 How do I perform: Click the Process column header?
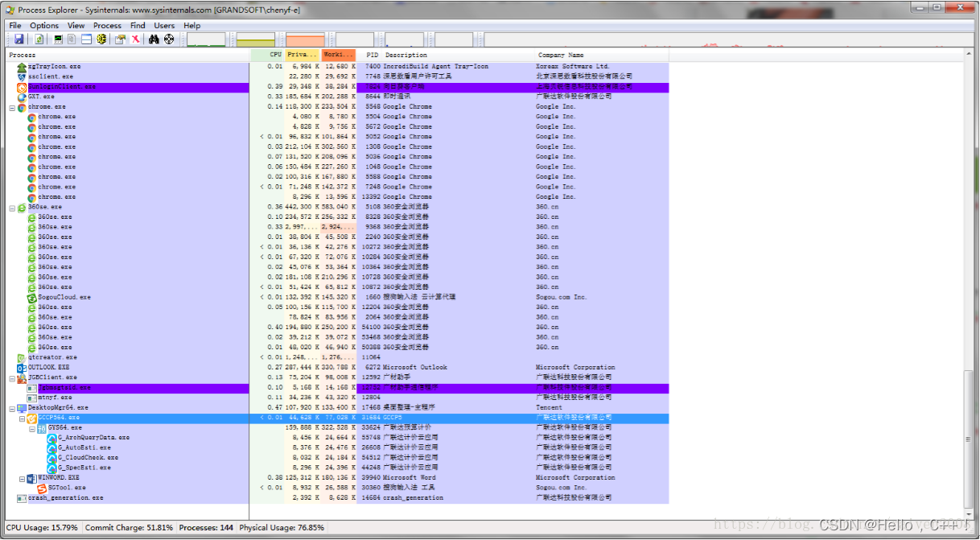click(x=129, y=55)
